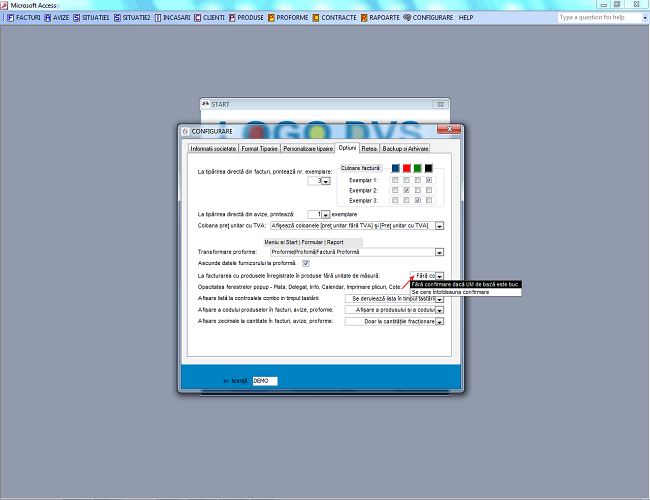This screenshot has width=650, height=500.
Task: Click the 'Type a question for help' box
Action: pyautogui.click(x=599, y=17)
